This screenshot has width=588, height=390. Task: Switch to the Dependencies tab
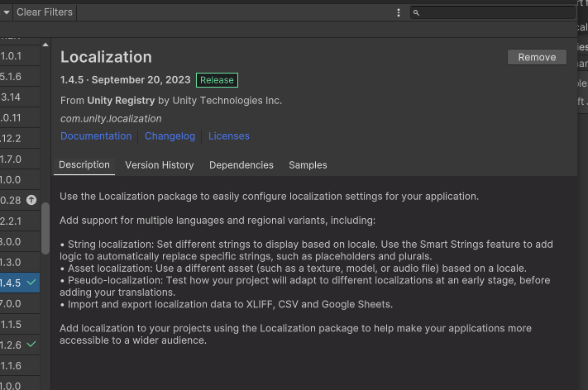tap(241, 165)
